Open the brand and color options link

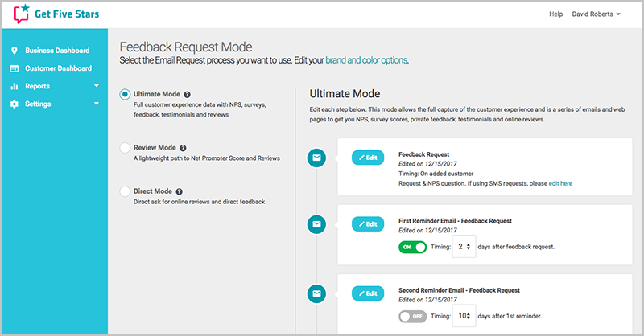point(366,60)
